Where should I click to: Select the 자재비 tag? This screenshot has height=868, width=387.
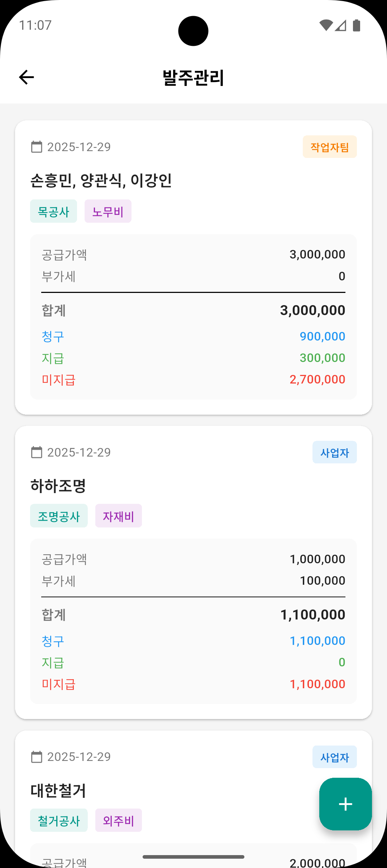[x=118, y=516]
